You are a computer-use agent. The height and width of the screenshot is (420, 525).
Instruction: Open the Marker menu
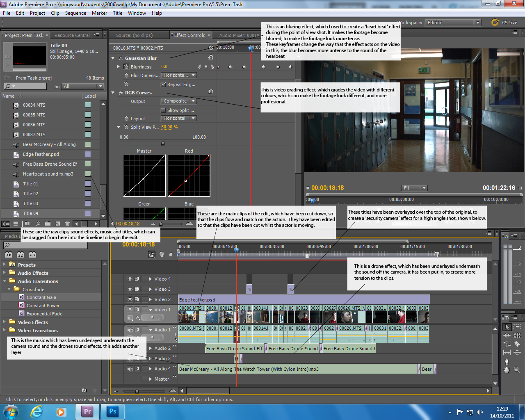pos(99,13)
